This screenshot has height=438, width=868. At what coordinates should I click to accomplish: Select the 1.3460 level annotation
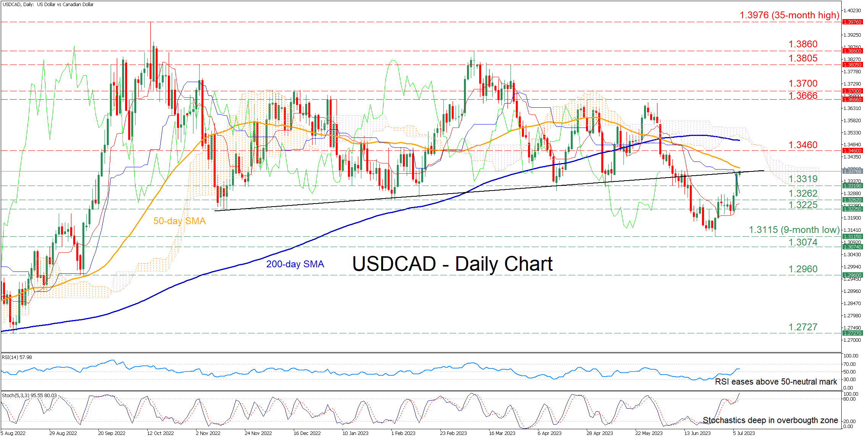[x=803, y=145]
